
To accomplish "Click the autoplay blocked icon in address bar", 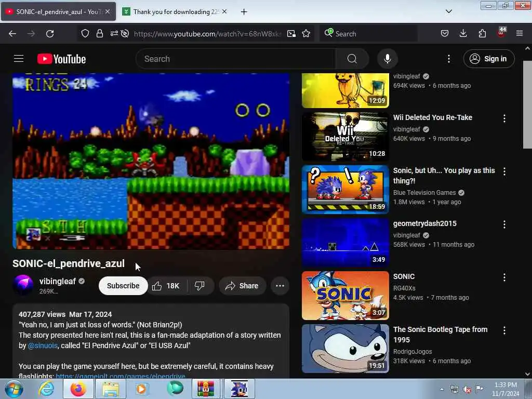I will [125, 34].
